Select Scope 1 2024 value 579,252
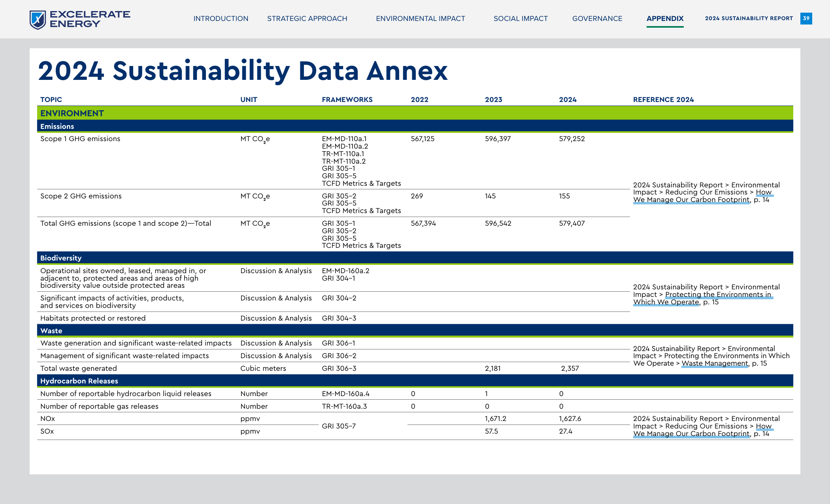 click(572, 139)
